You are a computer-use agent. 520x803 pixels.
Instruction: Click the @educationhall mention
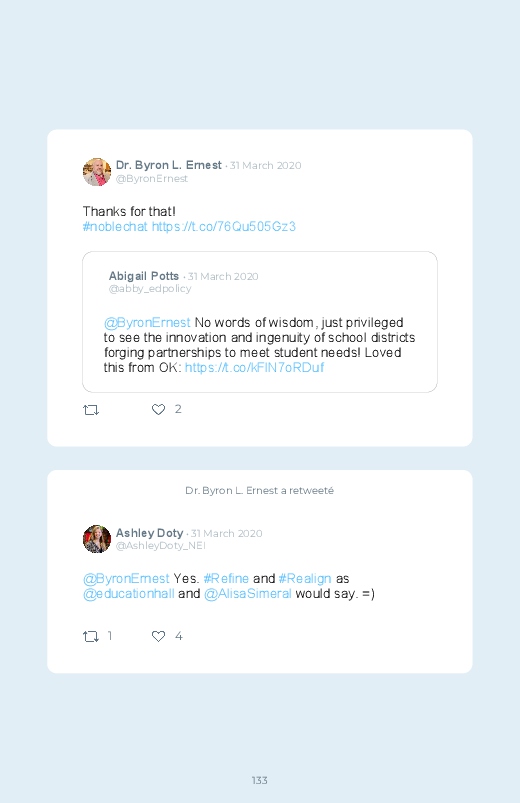[x=129, y=594]
